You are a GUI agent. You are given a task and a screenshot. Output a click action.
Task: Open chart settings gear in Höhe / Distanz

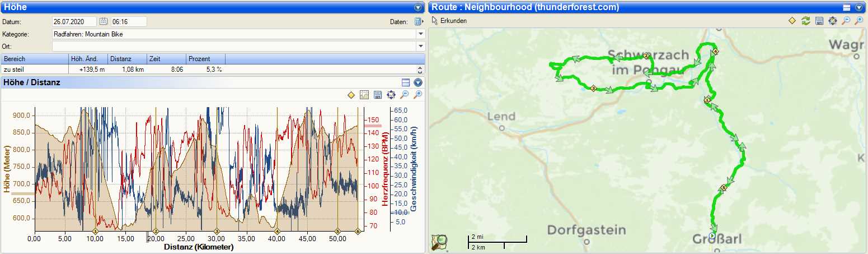coord(391,95)
